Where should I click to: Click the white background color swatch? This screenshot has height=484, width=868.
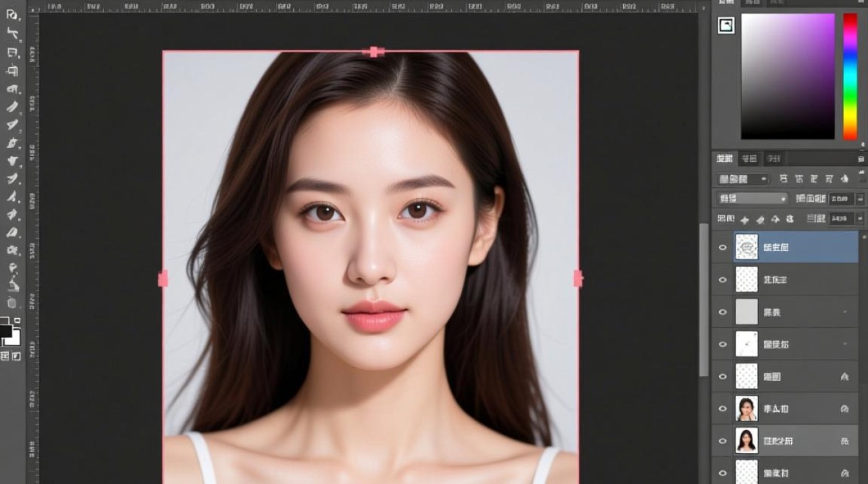(x=14, y=339)
